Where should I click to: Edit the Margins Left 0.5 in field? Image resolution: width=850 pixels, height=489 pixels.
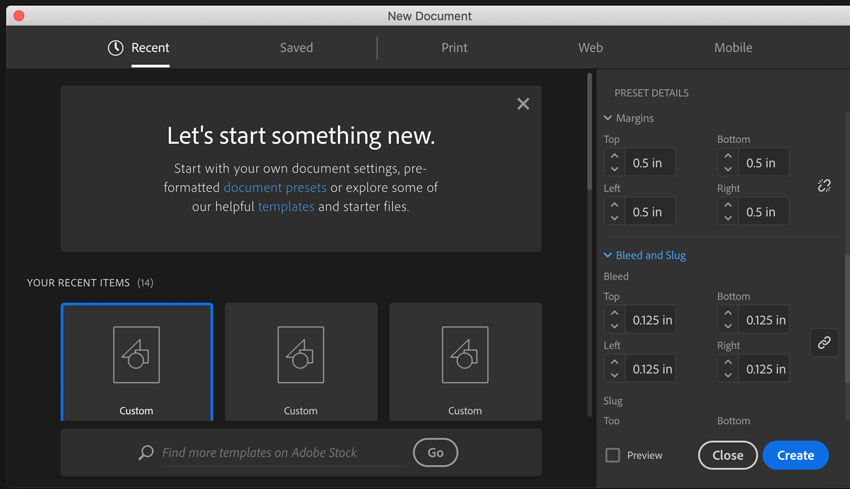[650, 211]
